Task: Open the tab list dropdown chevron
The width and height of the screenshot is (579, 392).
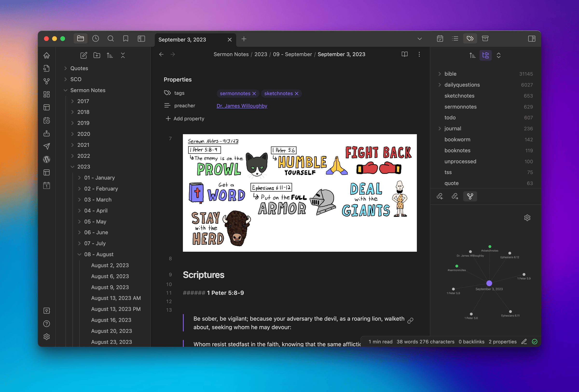Action: click(x=420, y=39)
